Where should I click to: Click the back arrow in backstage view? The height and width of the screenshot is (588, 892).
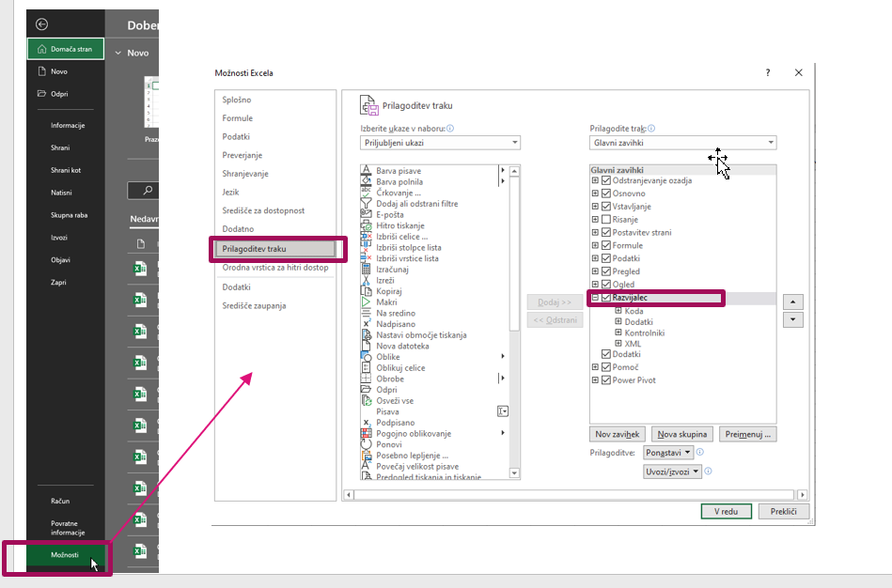tap(41, 24)
